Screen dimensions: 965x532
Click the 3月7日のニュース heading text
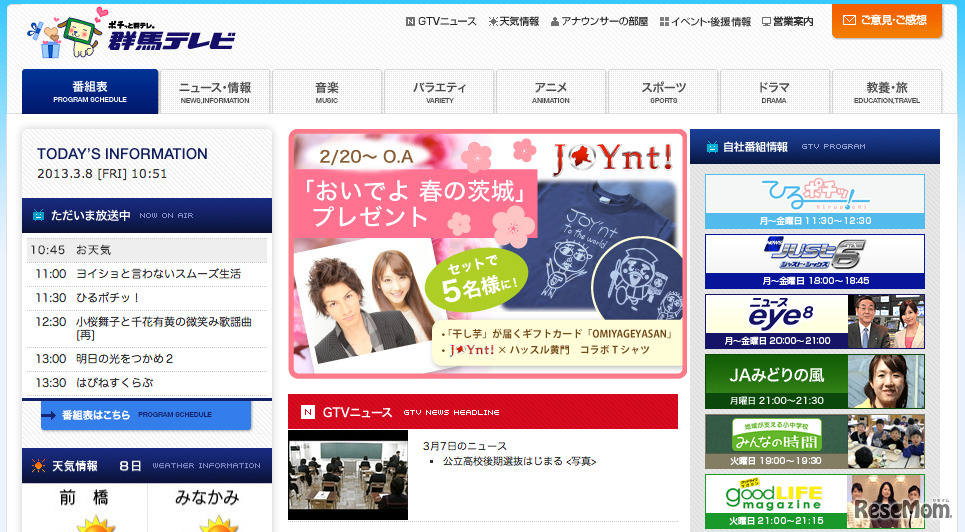(x=465, y=446)
